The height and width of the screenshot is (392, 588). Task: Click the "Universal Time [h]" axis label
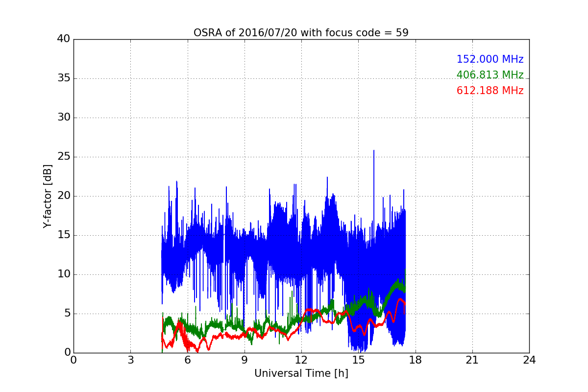301,373
